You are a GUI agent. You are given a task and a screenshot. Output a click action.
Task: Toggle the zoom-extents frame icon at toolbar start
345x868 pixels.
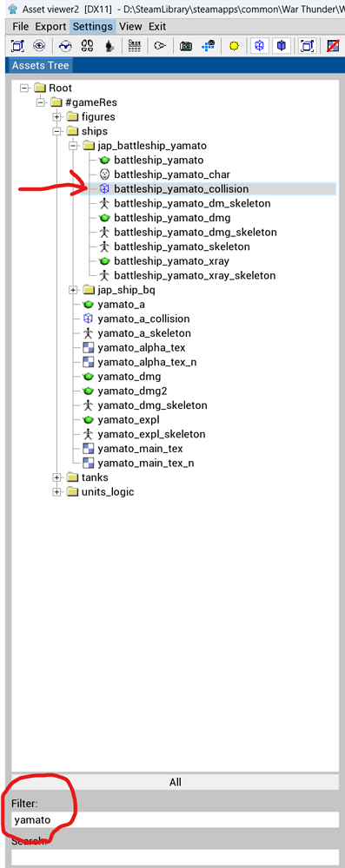click(17, 47)
